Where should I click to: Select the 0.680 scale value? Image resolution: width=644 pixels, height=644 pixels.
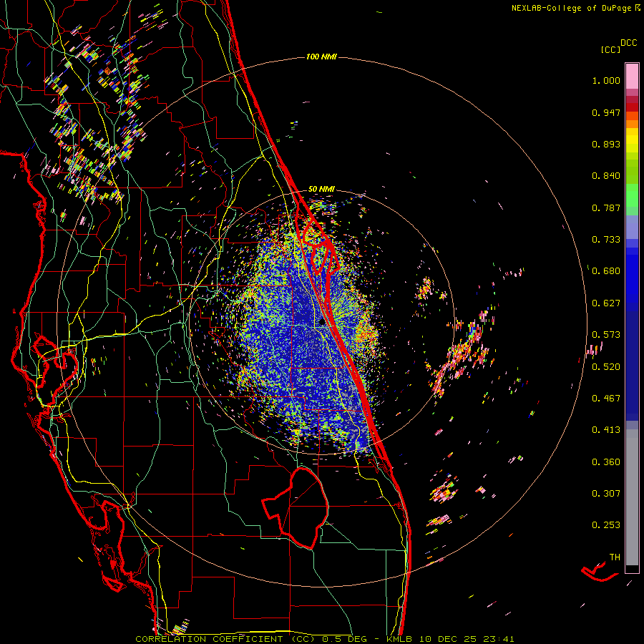point(606,271)
